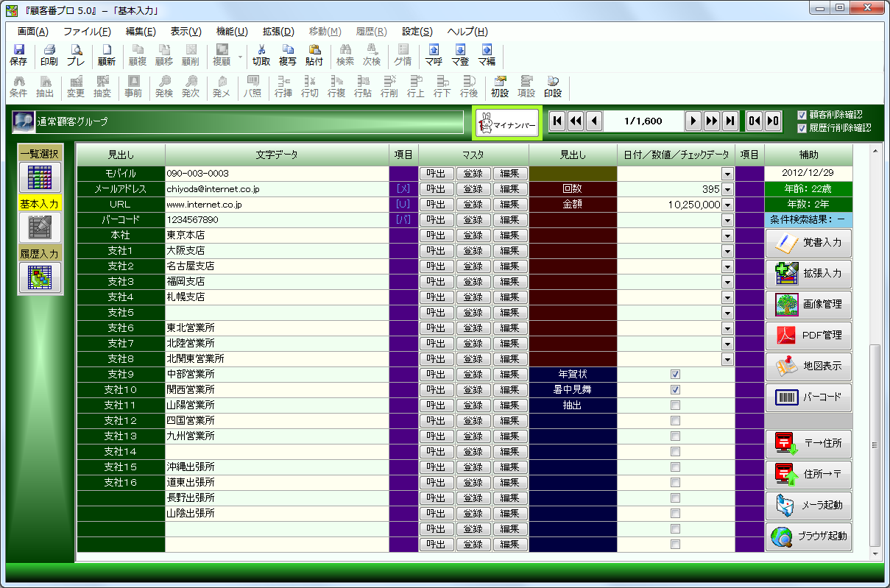Uncheck the 暑中見舞 checkbox
The height and width of the screenshot is (588, 890).
tap(675, 390)
